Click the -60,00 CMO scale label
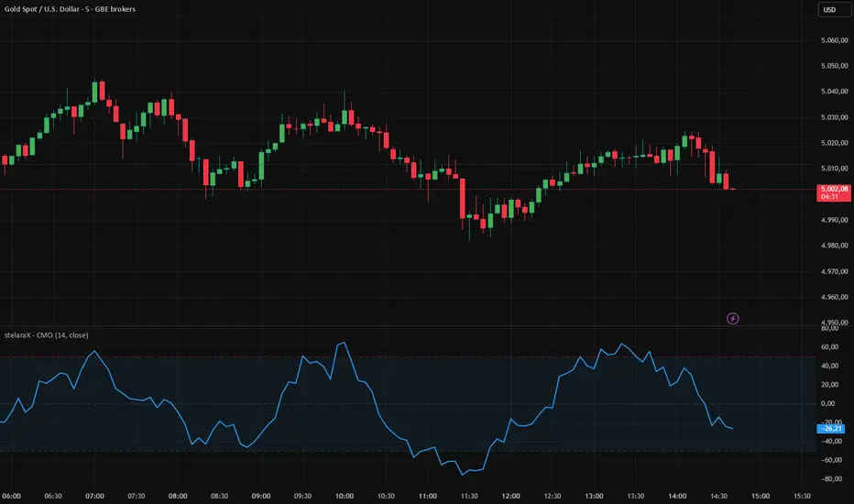Viewport: 854px width, 504px height. (x=831, y=460)
